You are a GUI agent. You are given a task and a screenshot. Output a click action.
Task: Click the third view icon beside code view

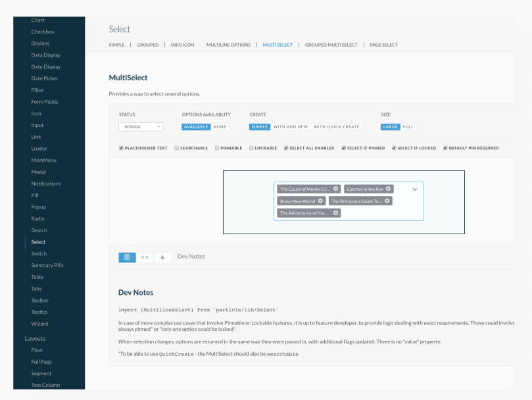pos(162,257)
